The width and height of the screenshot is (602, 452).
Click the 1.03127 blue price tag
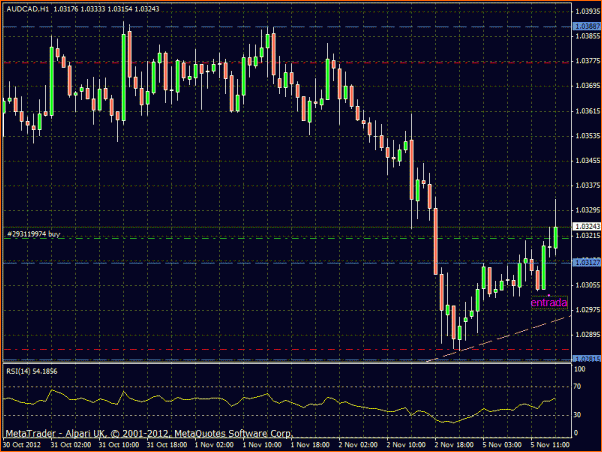(x=587, y=263)
